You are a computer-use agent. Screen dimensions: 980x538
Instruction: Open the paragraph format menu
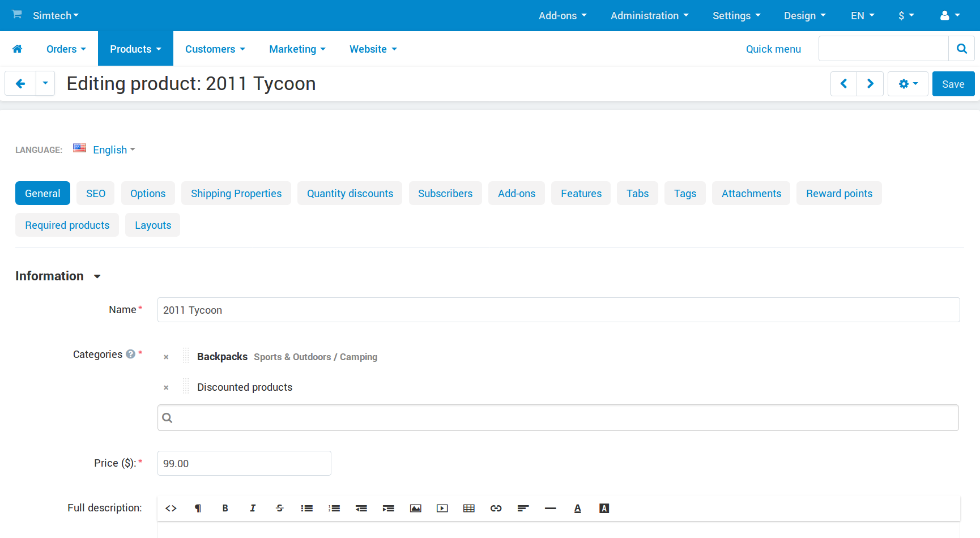198,509
